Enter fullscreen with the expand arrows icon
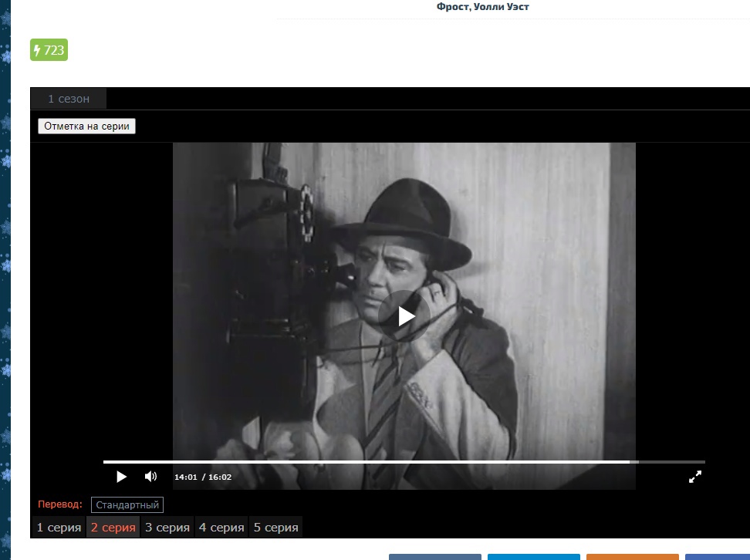 click(695, 477)
